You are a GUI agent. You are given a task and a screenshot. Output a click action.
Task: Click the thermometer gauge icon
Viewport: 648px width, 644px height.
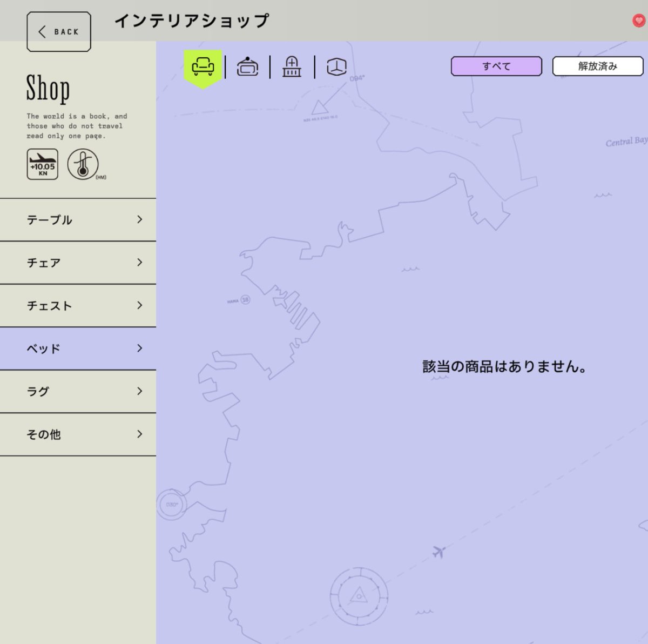(83, 164)
